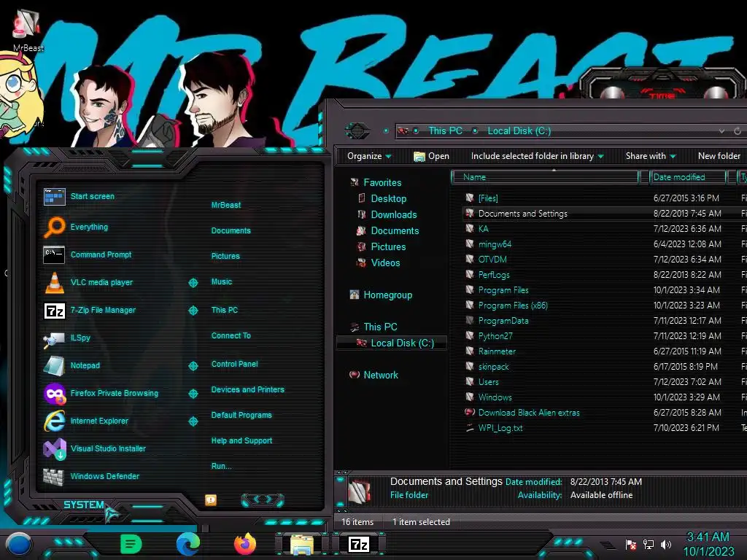747x560 pixels.
Task: Open Pictures link in Start menu
Action: tap(225, 256)
